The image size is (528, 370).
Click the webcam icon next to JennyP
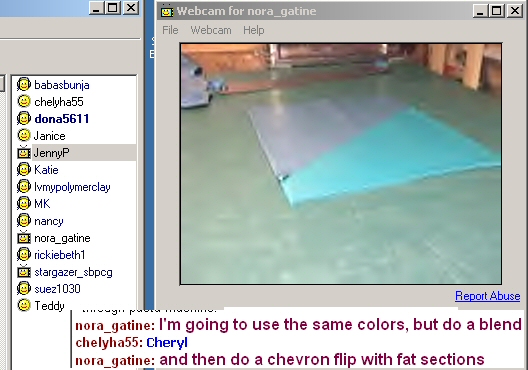tap(24, 153)
